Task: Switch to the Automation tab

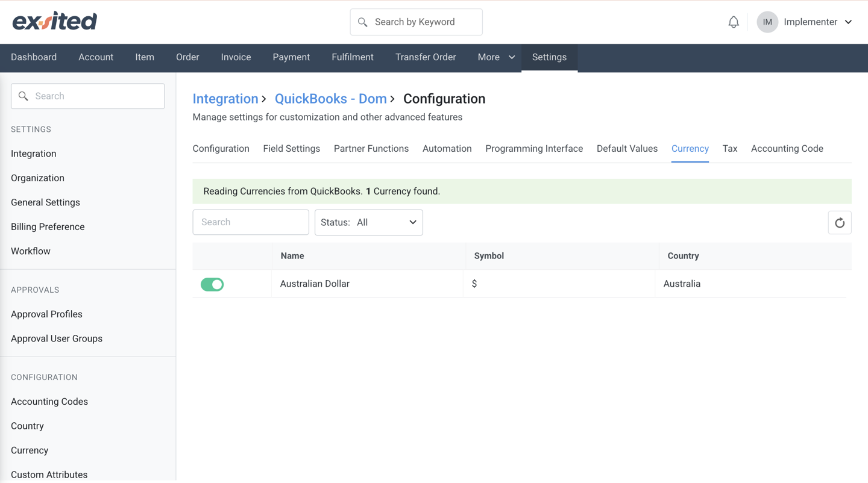Action: coord(447,149)
